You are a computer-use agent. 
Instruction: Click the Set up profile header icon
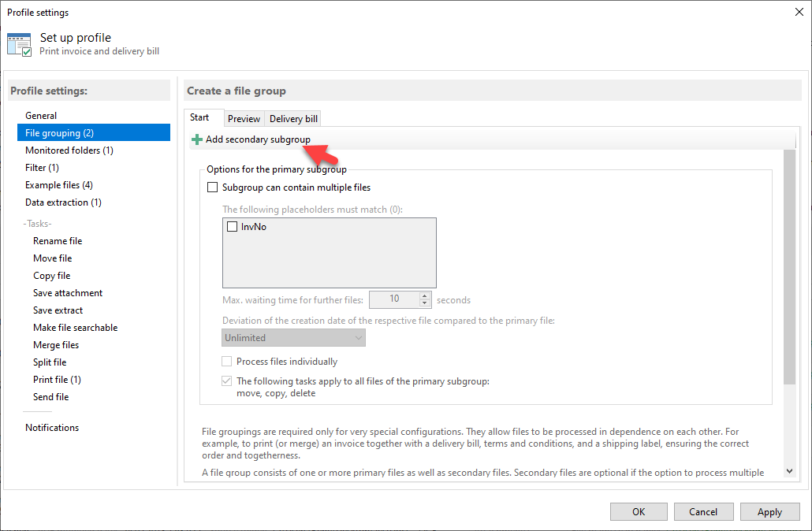tap(19, 44)
